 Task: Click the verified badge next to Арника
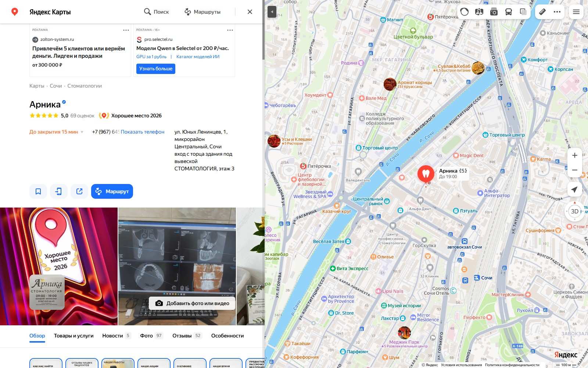64,102
